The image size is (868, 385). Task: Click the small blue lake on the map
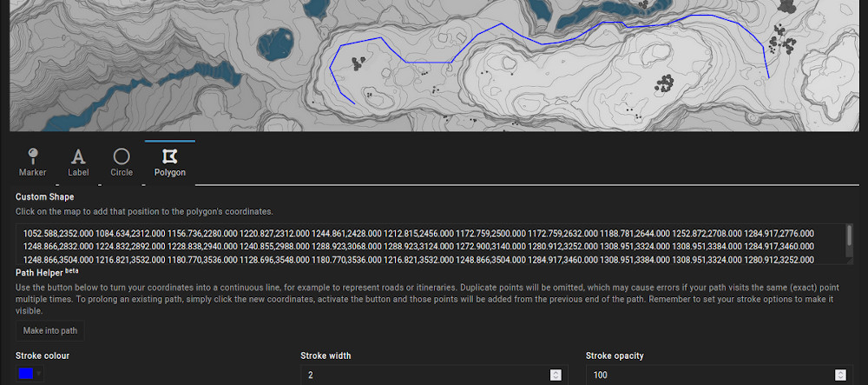coord(274,43)
